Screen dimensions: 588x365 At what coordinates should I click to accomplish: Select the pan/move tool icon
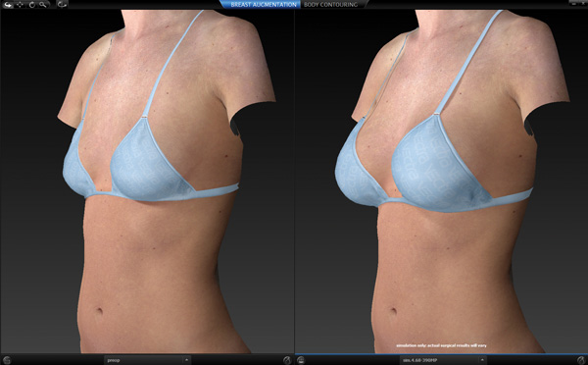point(20,5)
